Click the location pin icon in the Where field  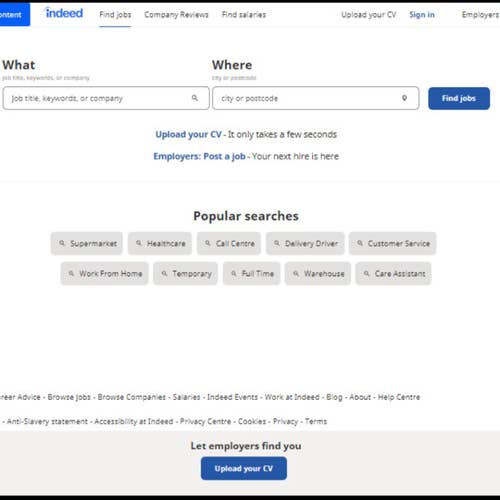tap(404, 98)
